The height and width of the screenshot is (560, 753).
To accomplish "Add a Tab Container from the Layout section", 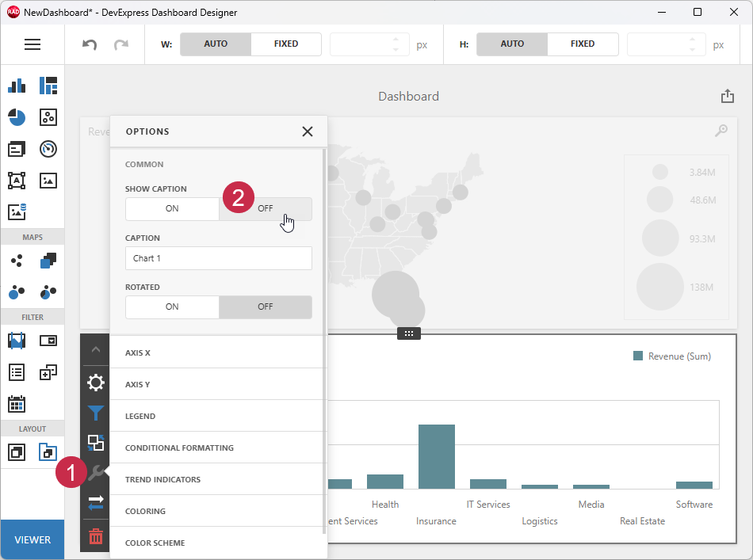I will point(48,451).
